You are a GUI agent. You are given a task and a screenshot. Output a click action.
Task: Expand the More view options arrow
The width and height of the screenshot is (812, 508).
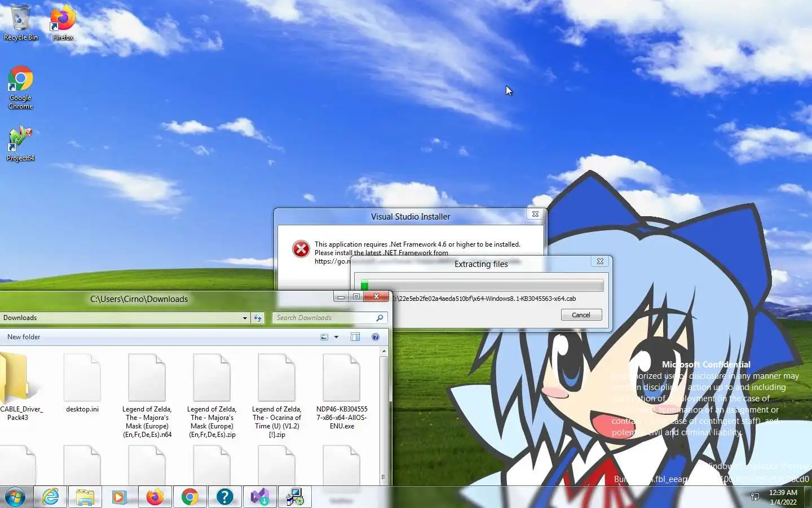[x=336, y=337]
